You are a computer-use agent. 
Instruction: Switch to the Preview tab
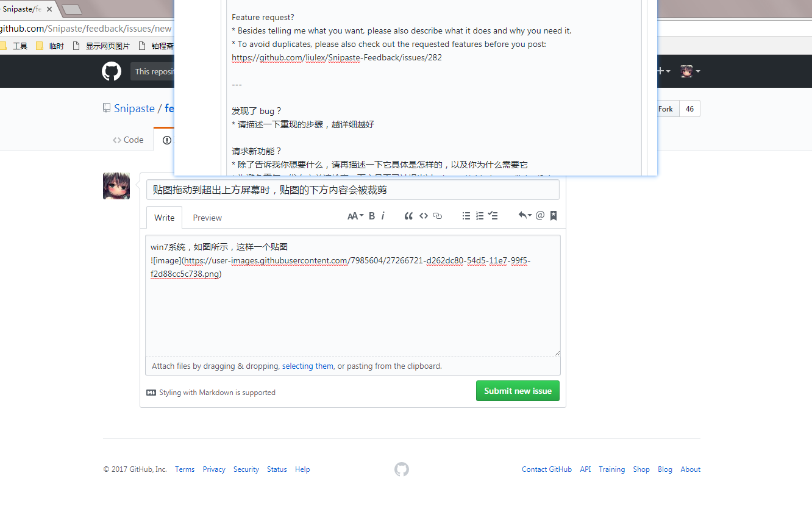(x=207, y=218)
